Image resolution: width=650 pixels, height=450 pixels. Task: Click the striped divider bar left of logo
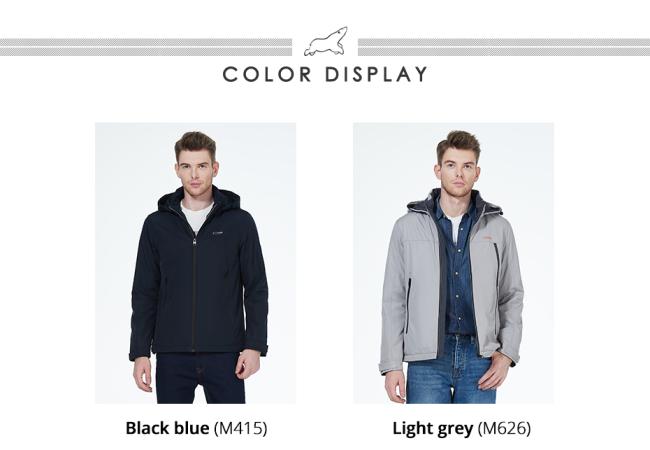click(146, 47)
